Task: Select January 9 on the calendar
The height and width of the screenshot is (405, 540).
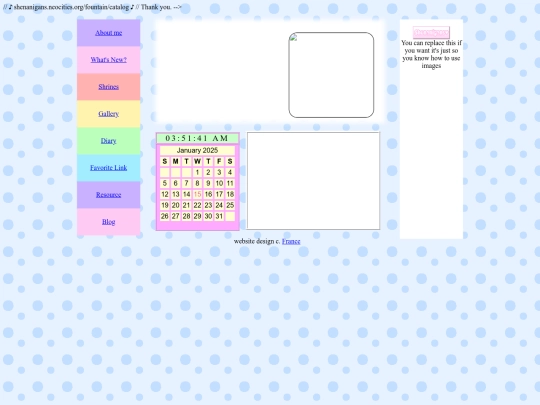Action: 208,183
